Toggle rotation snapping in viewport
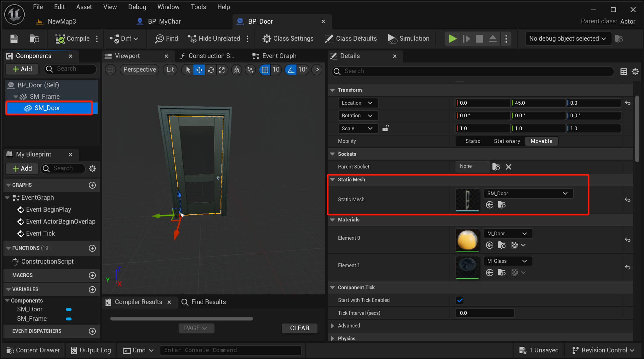The height and width of the screenshot is (359, 644). [291, 70]
